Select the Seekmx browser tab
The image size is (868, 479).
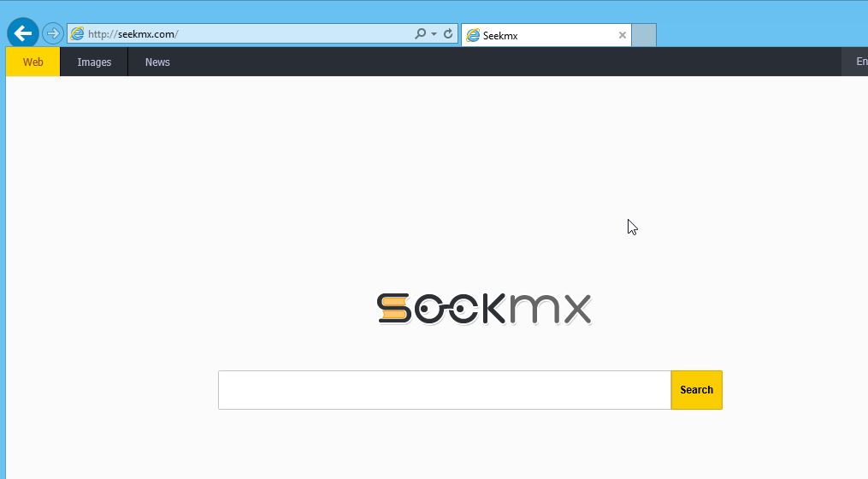pyautogui.click(x=546, y=35)
